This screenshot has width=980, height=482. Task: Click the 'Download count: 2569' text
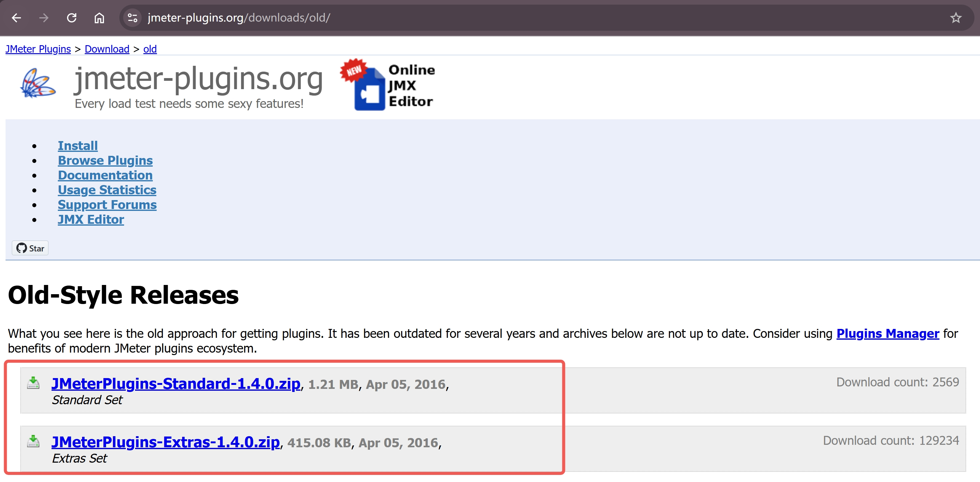pos(898,382)
